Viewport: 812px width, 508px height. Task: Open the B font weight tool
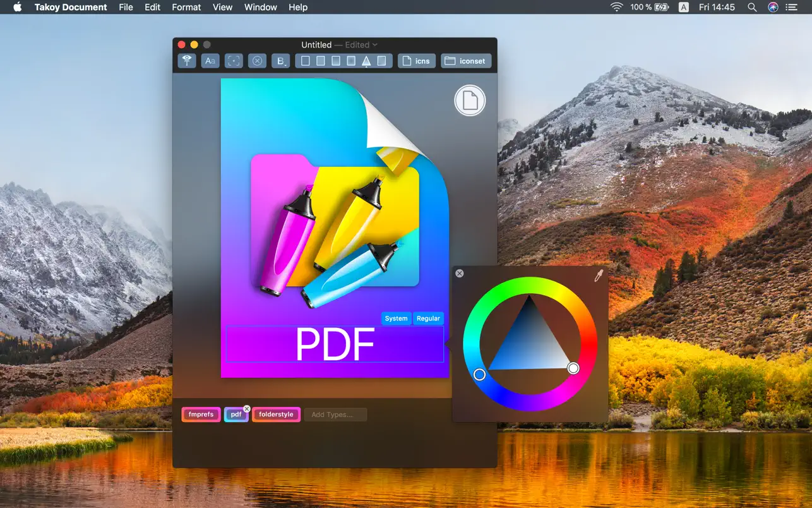tap(280, 60)
